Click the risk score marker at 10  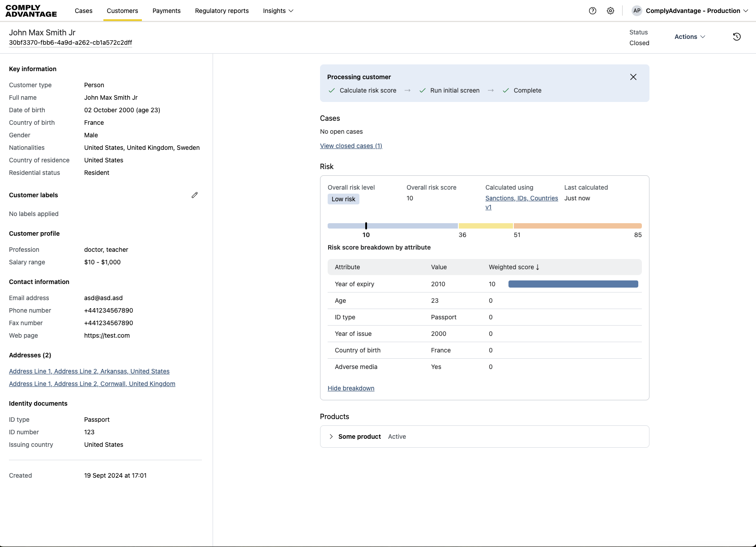[x=366, y=226]
